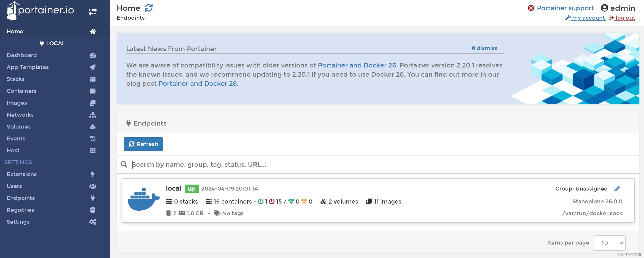The height and width of the screenshot is (258, 644).
Task: Click the portainer.io logo
Action: click(x=40, y=11)
